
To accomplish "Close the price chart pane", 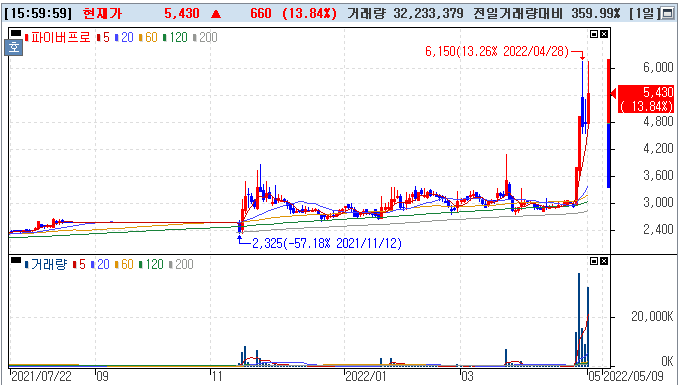I will point(604,34).
